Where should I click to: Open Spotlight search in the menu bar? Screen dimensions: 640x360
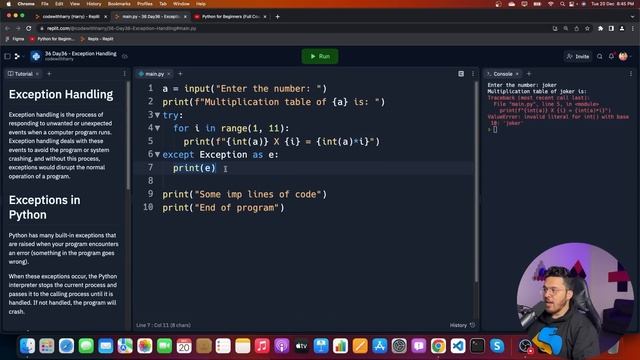tap(562, 4)
